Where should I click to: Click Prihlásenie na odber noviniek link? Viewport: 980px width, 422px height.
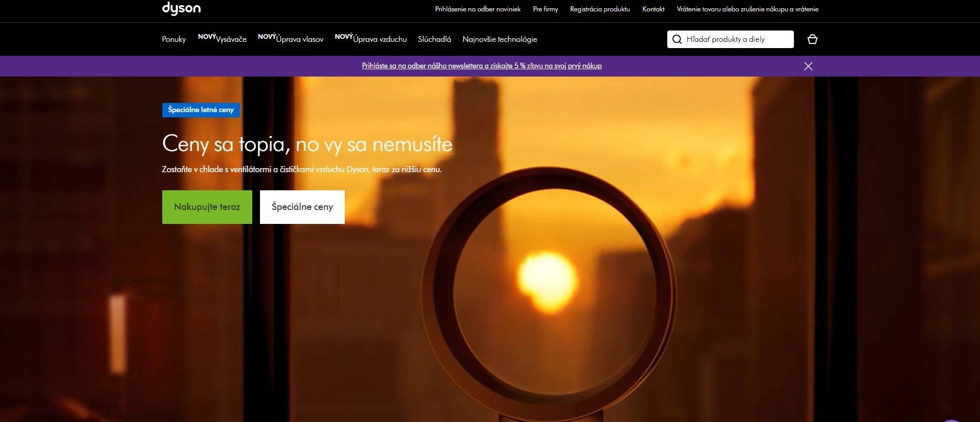478,9
